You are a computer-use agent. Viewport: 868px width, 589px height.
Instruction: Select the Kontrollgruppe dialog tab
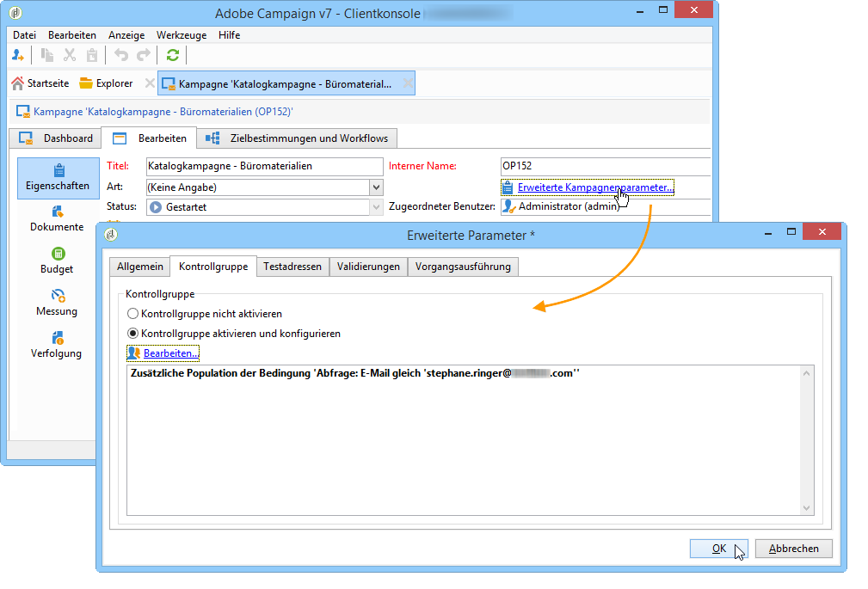[213, 267]
